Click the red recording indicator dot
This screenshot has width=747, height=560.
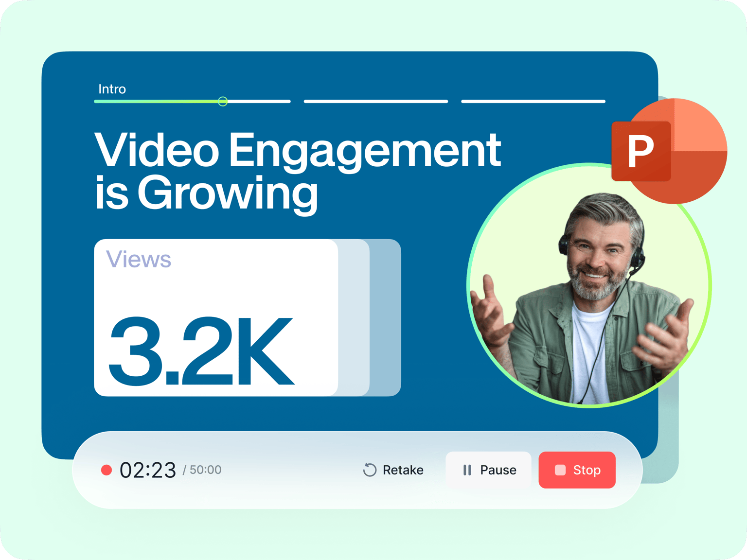click(x=107, y=470)
